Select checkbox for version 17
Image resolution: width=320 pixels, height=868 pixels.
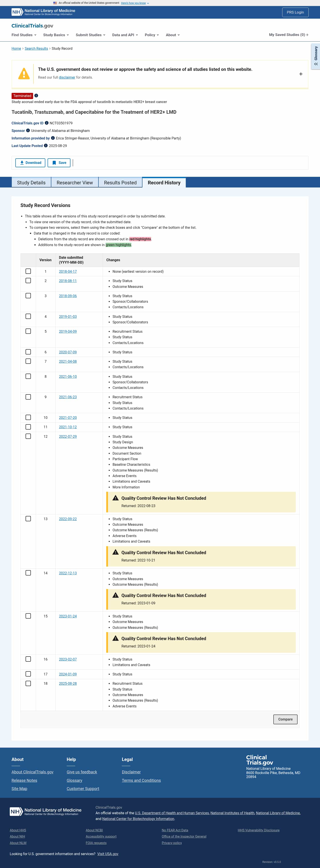tap(28, 674)
